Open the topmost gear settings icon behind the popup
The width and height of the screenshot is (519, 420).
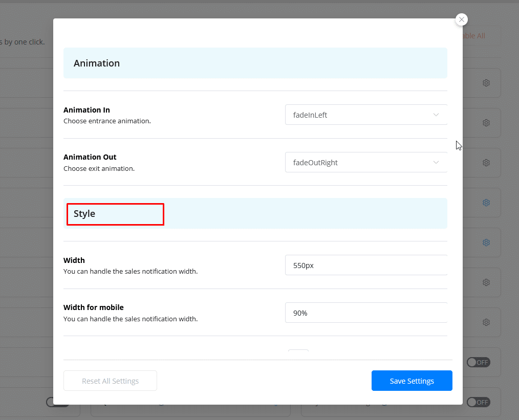pyautogui.click(x=486, y=83)
